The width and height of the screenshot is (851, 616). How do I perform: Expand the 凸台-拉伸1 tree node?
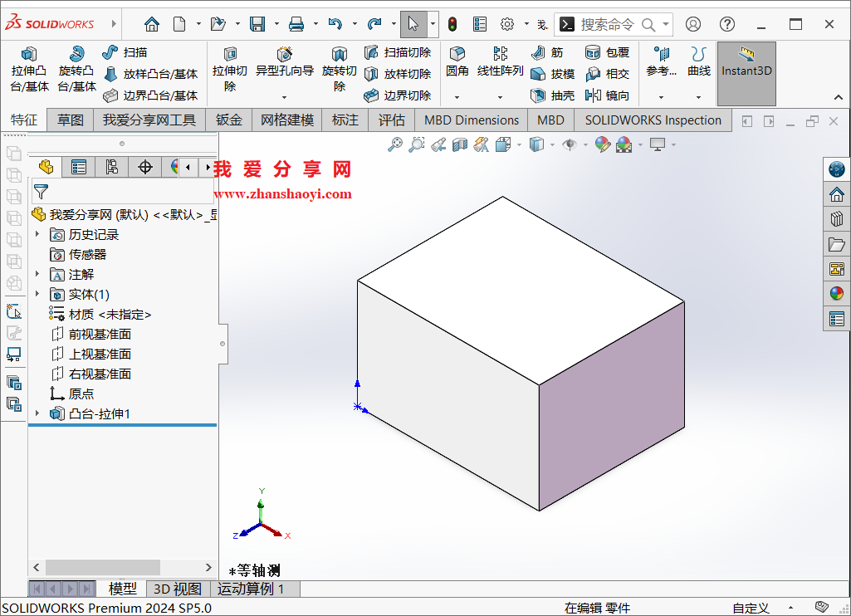click(x=36, y=413)
